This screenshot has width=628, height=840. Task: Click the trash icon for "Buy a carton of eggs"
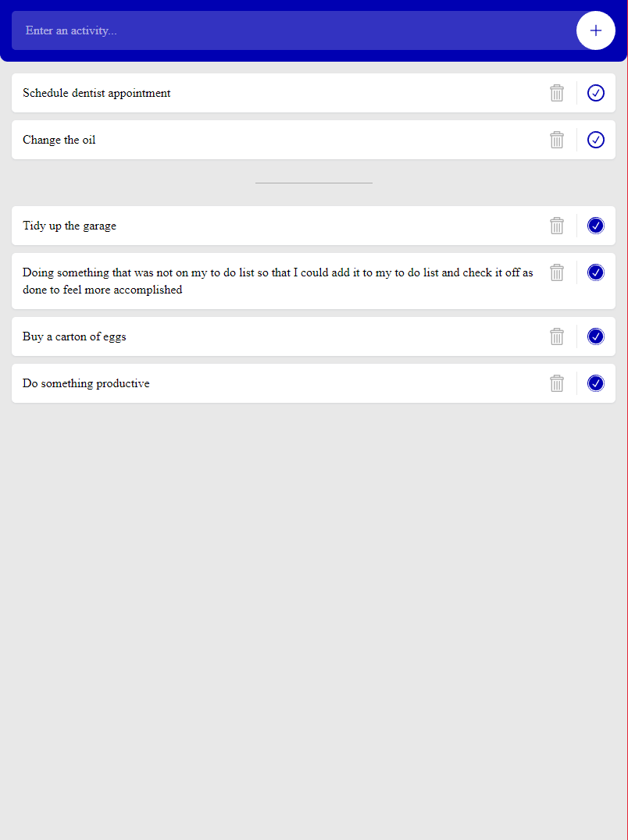click(557, 336)
